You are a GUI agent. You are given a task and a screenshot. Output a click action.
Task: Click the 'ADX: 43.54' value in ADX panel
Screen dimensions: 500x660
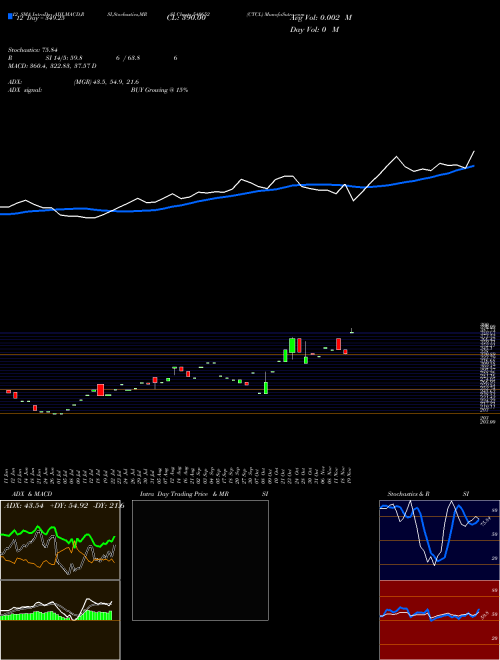click(x=24, y=506)
